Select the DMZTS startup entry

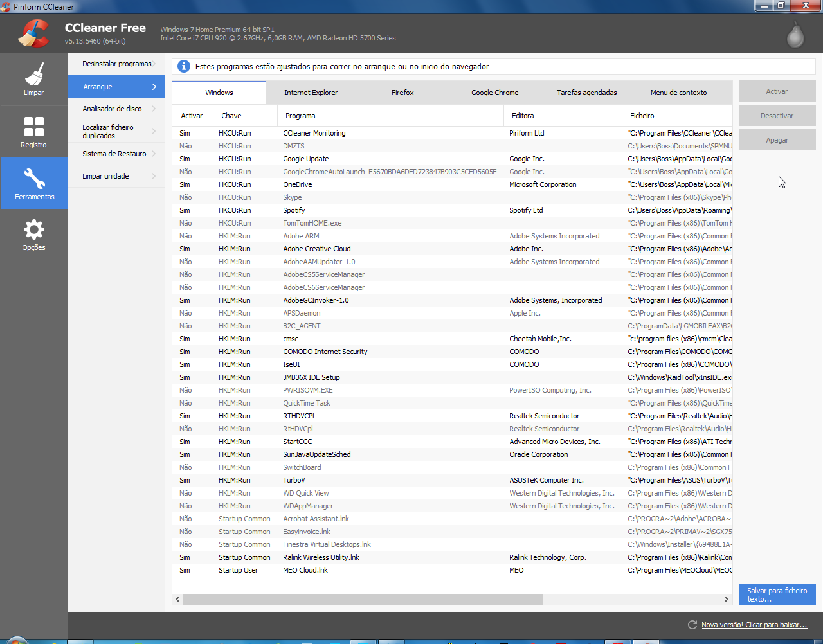452,146
